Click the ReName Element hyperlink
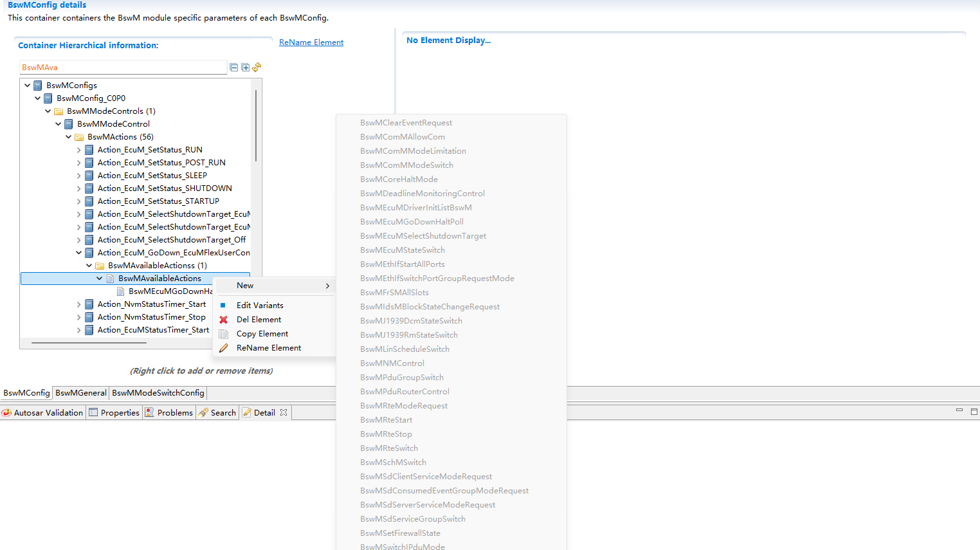This screenshot has height=550, width=980. tap(311, 42)
